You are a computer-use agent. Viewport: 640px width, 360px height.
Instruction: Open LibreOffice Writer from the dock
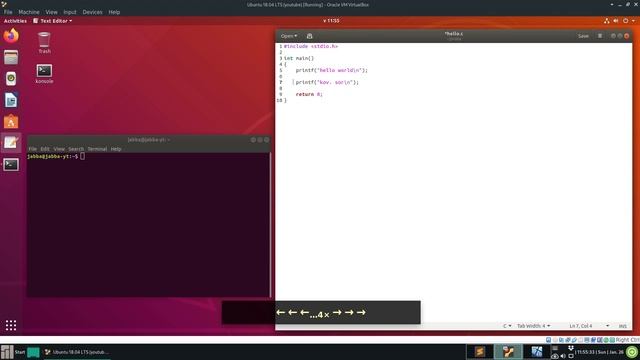point(11,100)
